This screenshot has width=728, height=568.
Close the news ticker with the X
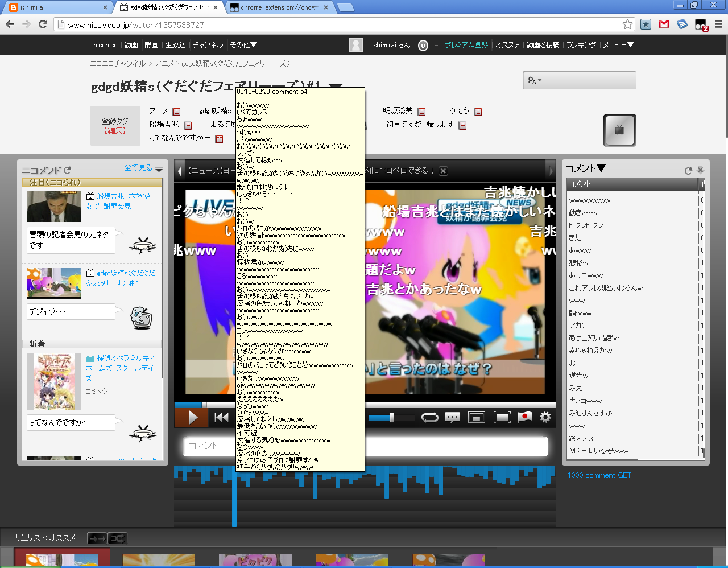click(x=444, y=171)
